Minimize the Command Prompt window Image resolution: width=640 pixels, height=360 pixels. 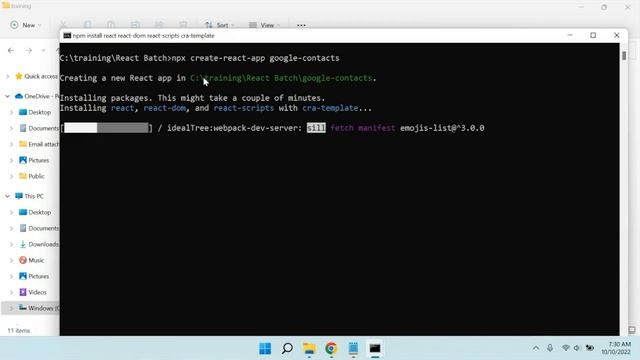(570, 36)
